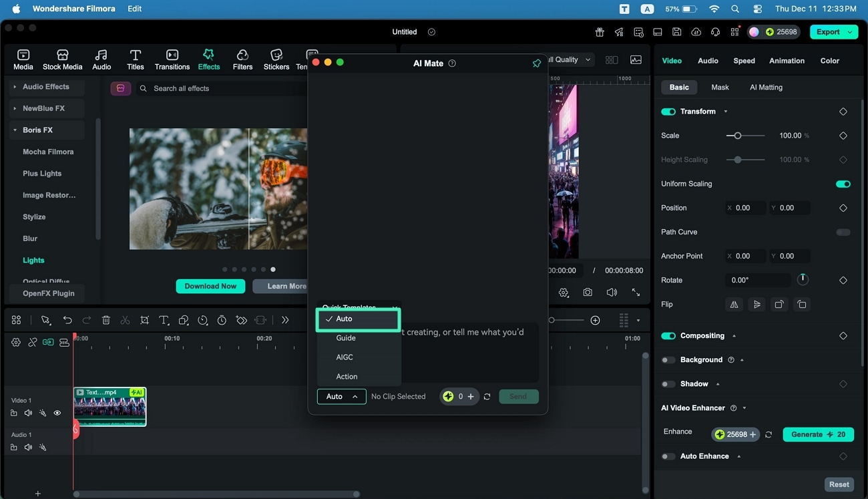Viewport: 868px width, 499px height.
Task: Open the Stickers panel
Action: point(276,59)
